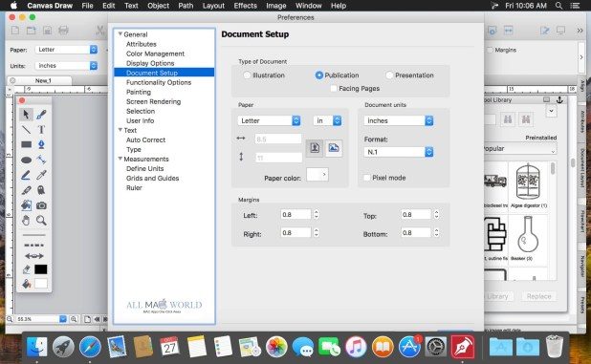Select the Illustration radio button

(247, 75)
